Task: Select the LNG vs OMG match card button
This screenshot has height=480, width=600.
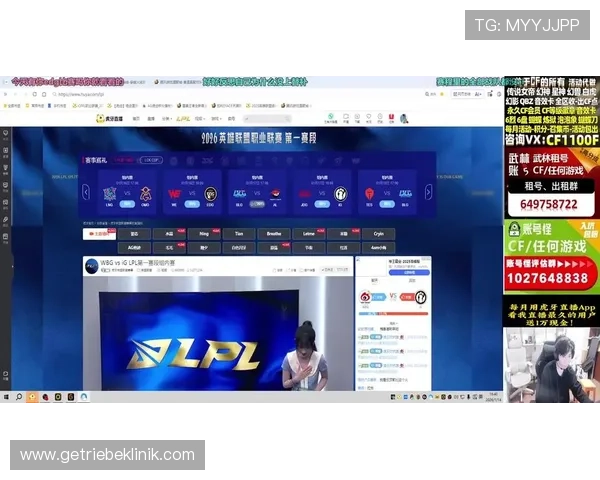Action: tap(127, 204)
